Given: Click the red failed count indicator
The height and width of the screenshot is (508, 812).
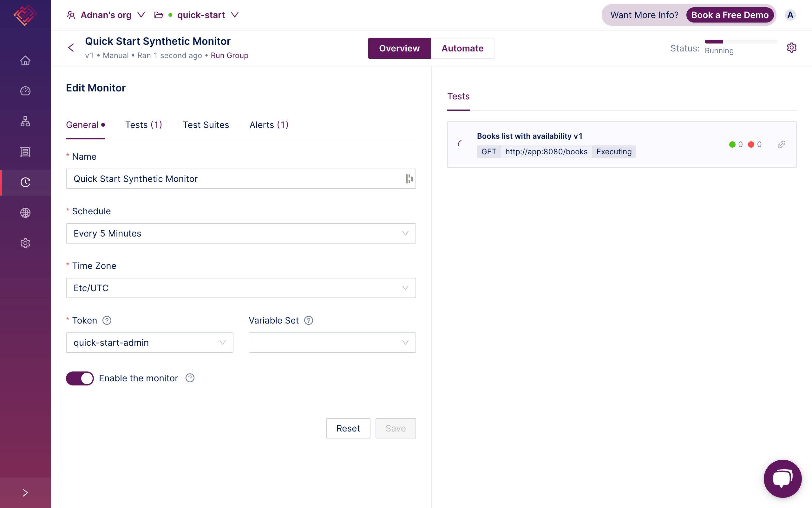Looking at the screenshot, I should point(755,144).
